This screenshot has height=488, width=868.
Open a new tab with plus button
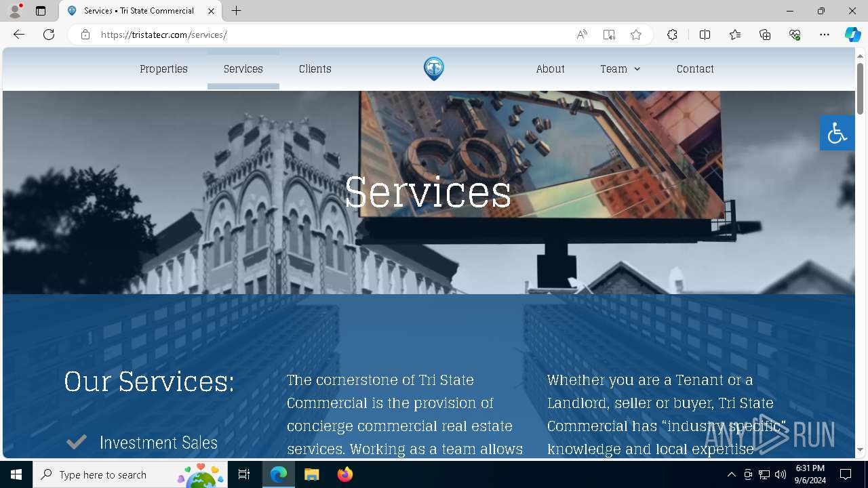point(236,11)
